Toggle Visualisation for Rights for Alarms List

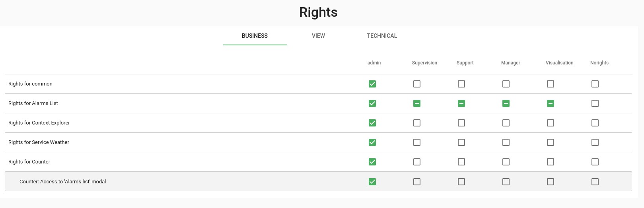pyautogui.click(x=551, y=103)
